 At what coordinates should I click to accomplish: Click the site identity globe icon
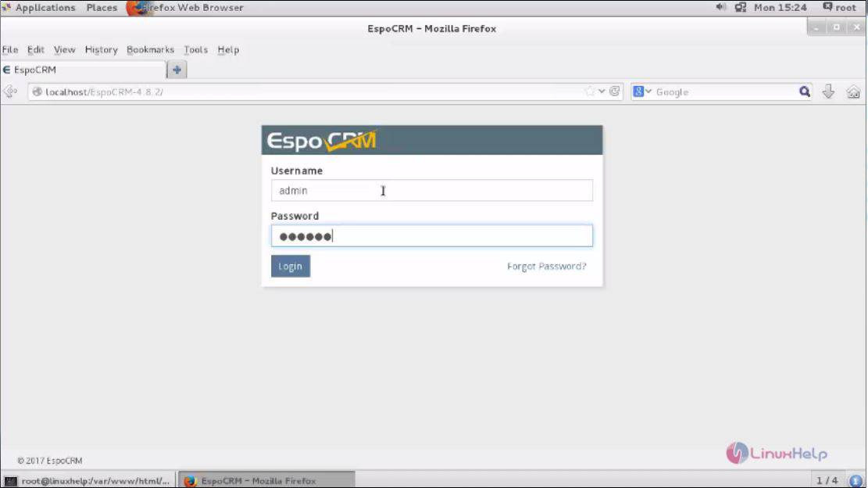(37, 92)
